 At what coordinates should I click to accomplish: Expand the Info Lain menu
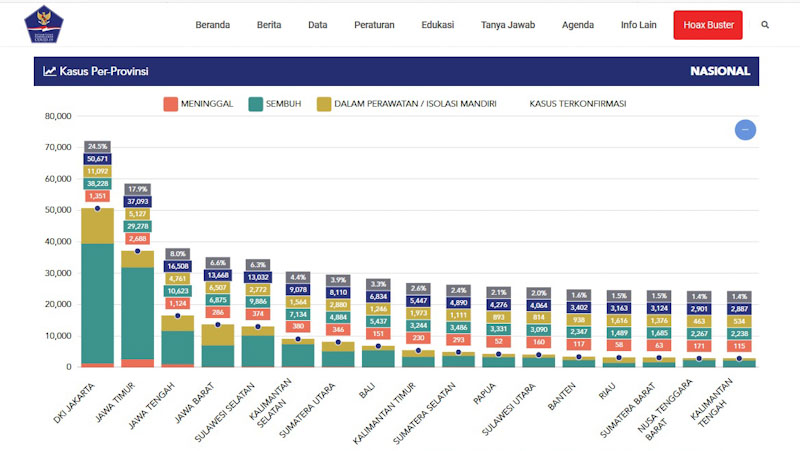[x=640, y=25]
